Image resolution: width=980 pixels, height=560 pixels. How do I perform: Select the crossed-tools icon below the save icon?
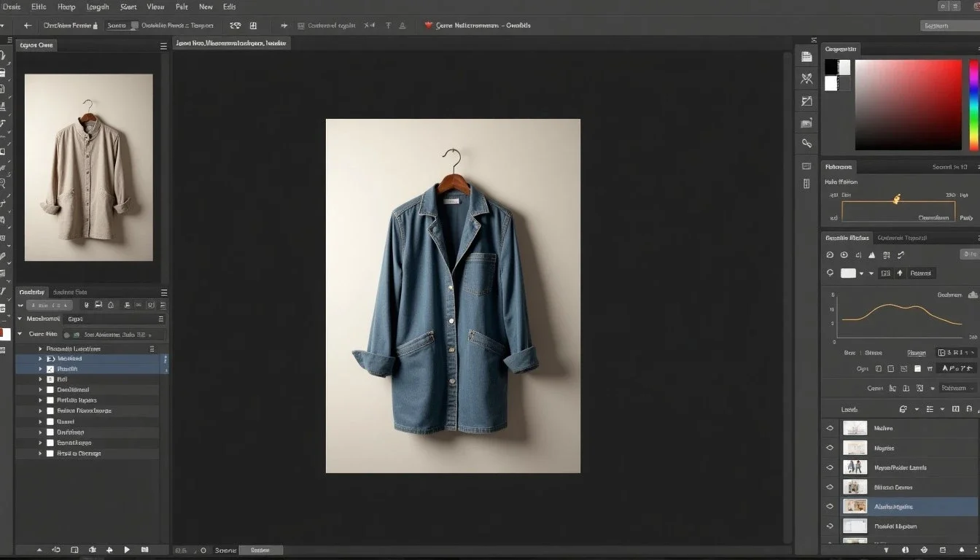point(806,79)
